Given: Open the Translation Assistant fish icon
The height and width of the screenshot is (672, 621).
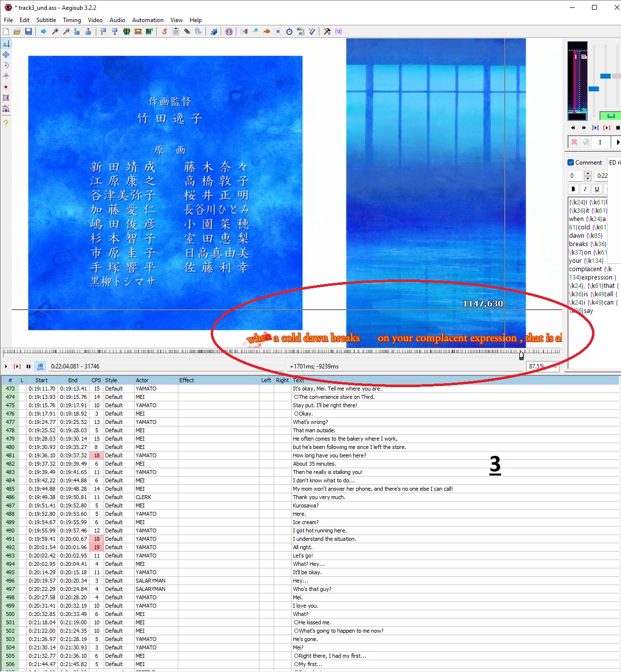Looking at the screenshot, I should click(x=267, y=31).
